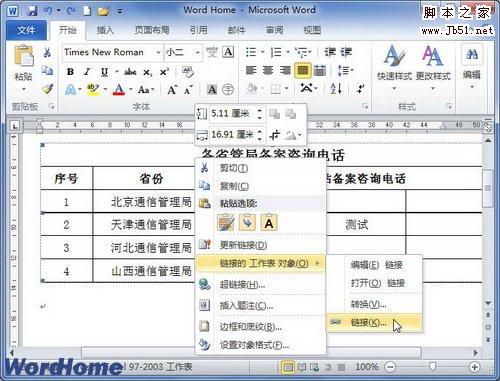Select Align Text Left

pyautogui.click(x=251, y=70)
